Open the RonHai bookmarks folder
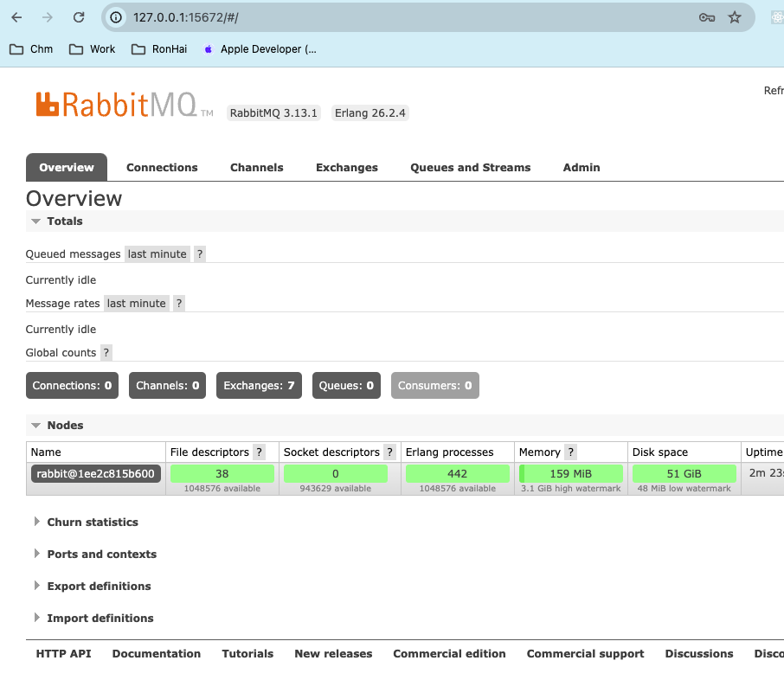The height and width of the screenshot is (699, 784). point(159,49)
